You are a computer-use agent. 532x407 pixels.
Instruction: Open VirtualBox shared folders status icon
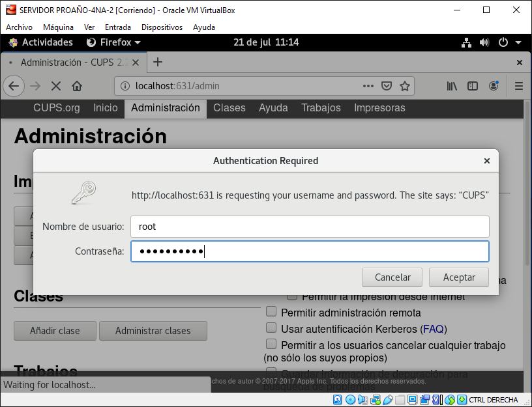tap(400, 400)
